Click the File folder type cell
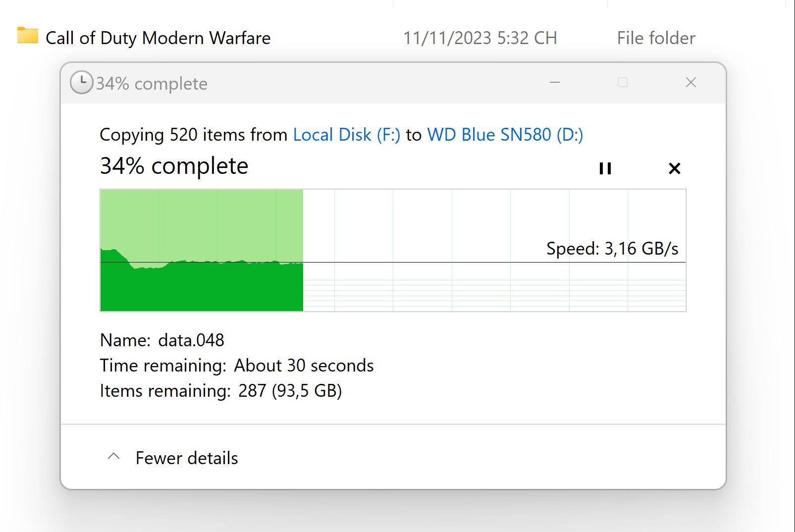The width and height of the screenshot is (795, 532). (656, 38)
